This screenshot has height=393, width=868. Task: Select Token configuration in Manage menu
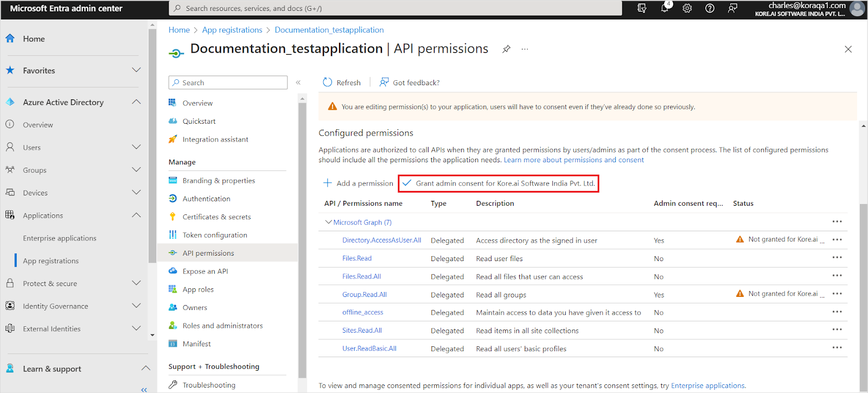pyautogui.click(x=215, y=235)
